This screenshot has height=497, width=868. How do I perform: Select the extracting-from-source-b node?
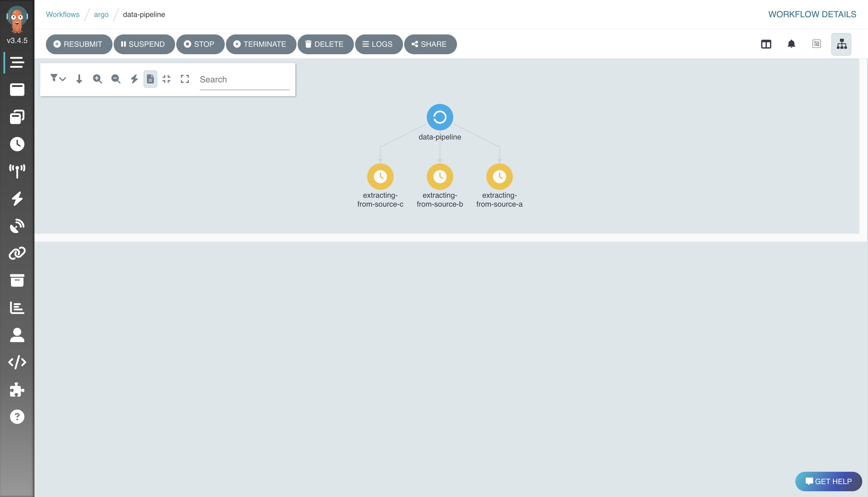440,176
